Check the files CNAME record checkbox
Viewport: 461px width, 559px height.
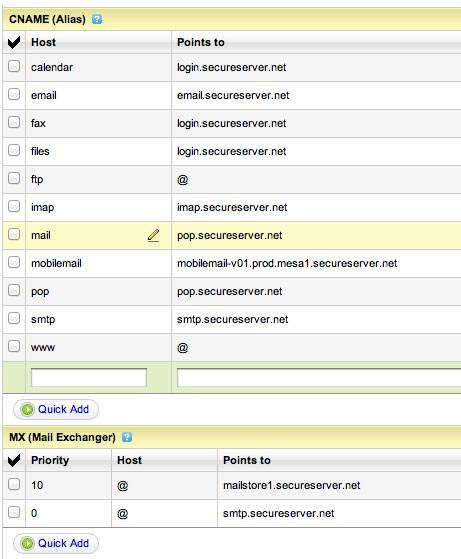(x=14, y=150)
